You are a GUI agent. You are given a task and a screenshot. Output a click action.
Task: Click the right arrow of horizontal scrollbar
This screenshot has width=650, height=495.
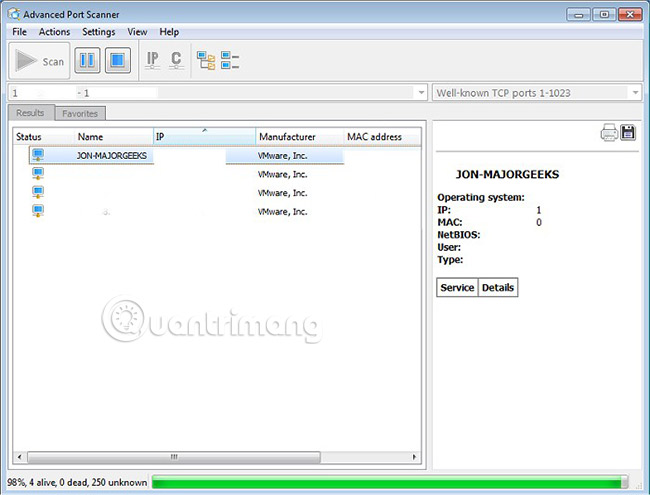click(x=414, y=457)
